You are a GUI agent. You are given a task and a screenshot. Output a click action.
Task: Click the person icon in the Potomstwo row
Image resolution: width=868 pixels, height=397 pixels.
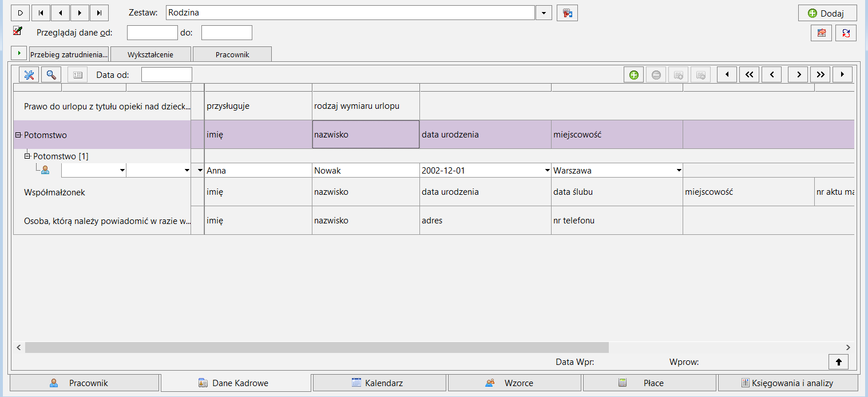tap(45, 170)
